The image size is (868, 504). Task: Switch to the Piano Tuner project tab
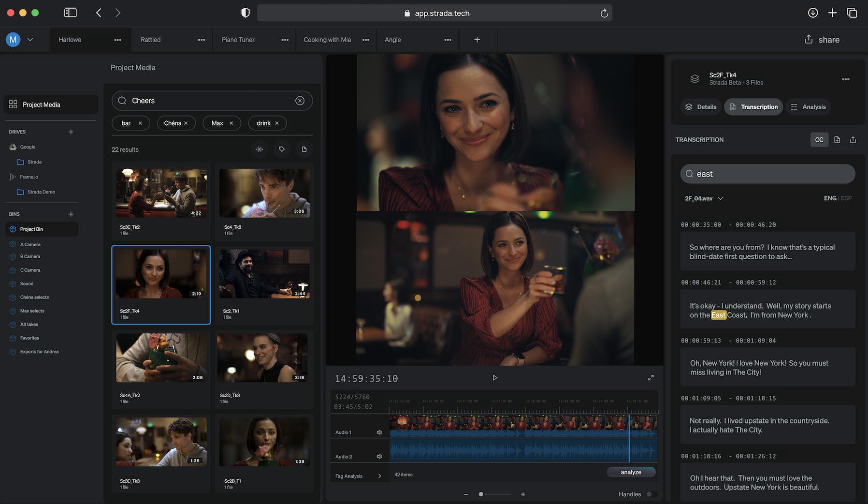point(238,40)
